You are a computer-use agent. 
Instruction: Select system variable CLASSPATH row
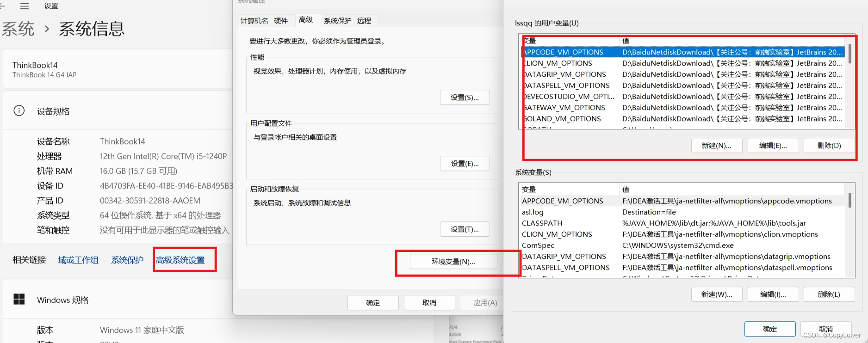683,223
